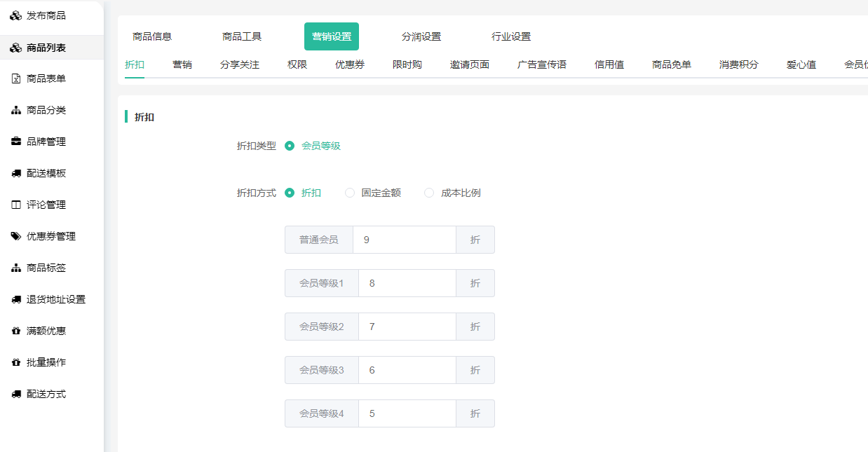Click the 商品表单 spreadsheet icon
This screenshot has width=868, height=452.
click(16, 78)
